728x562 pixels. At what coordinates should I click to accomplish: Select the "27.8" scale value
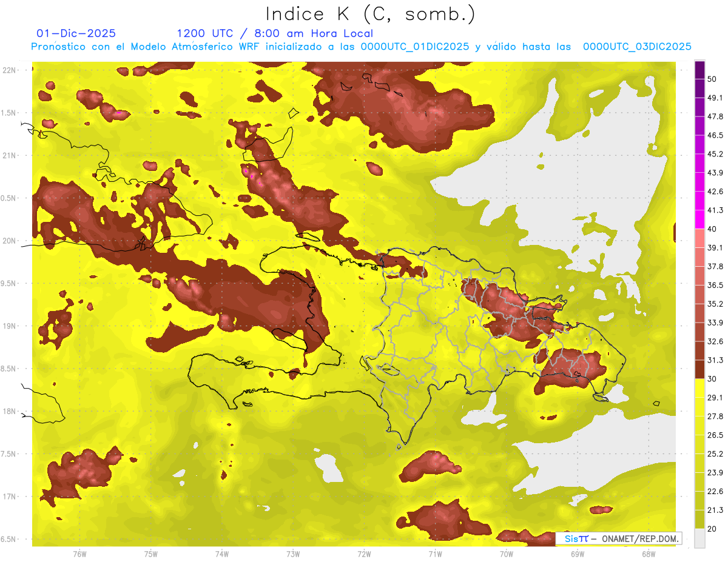[x=715, y=416]
